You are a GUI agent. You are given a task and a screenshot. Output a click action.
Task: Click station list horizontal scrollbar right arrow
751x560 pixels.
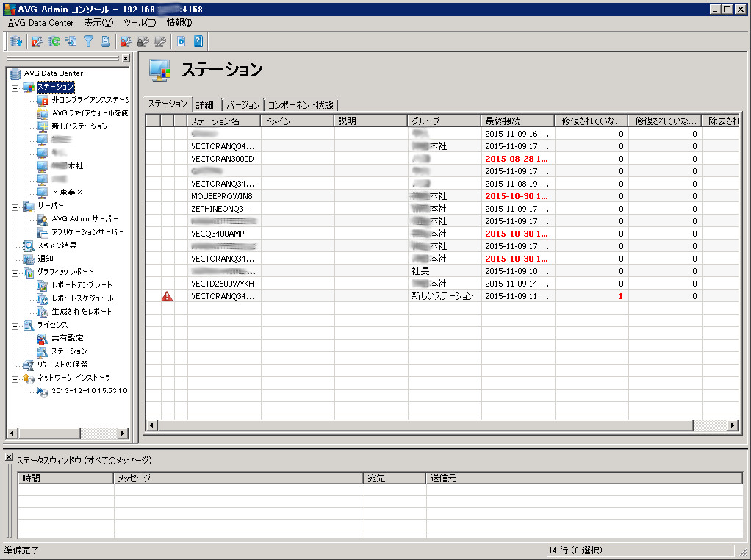tap(733, 425)
